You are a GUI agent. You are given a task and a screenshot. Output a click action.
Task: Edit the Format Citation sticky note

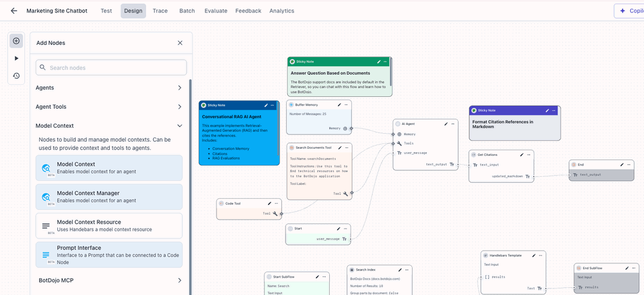[547, 110]
